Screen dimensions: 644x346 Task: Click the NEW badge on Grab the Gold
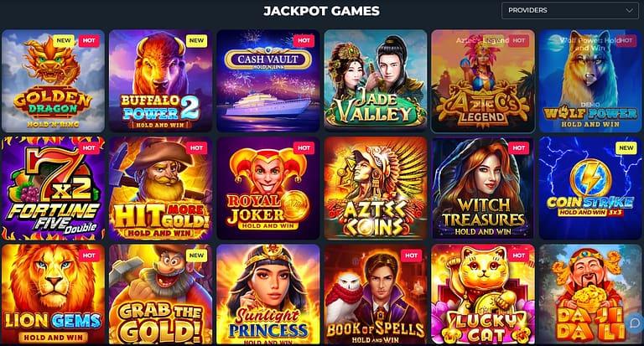click(x=196, y=256)
